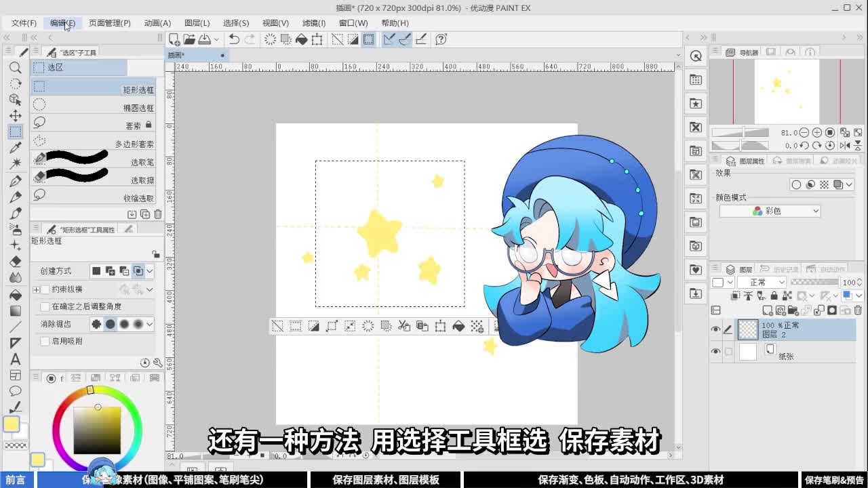Toggle the 约束纵横 checkbox
The image size is (868, 488).
45,289
